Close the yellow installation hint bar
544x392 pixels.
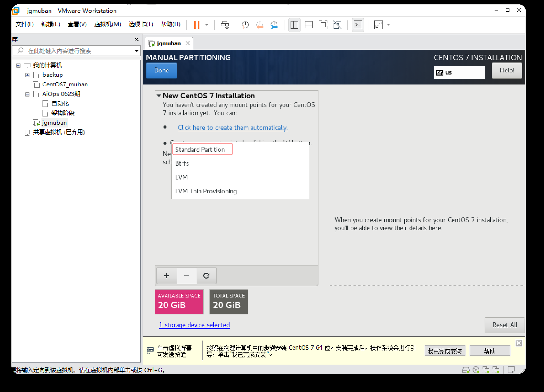[519, 343]
